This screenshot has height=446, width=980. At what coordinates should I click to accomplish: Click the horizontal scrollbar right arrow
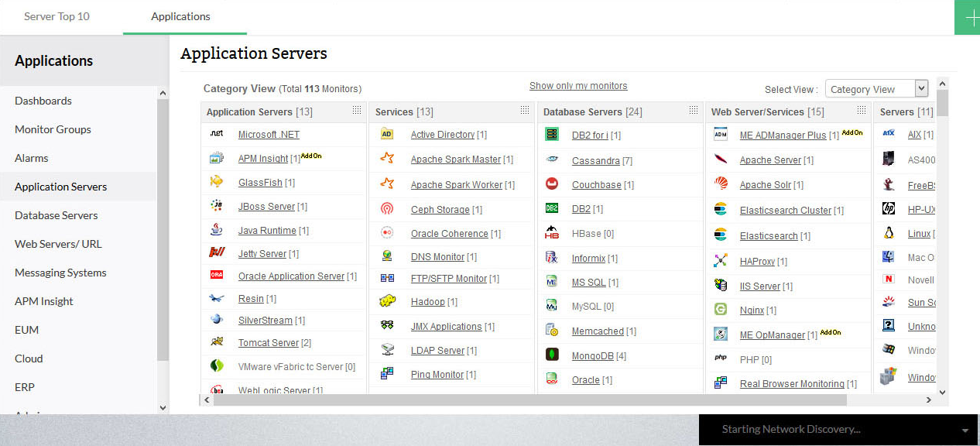pyautogui.click(x=928, y=401)
